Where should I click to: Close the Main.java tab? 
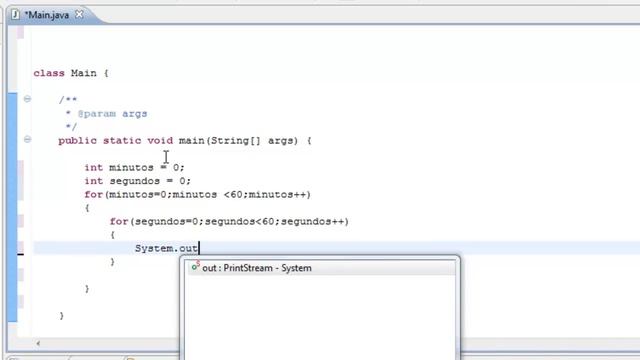tap(79, 15)
